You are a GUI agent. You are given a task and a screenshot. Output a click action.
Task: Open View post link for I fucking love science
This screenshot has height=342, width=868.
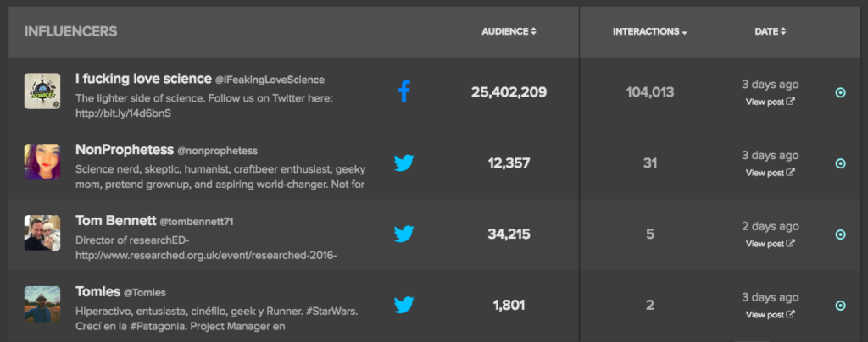(x=770, y=102)
